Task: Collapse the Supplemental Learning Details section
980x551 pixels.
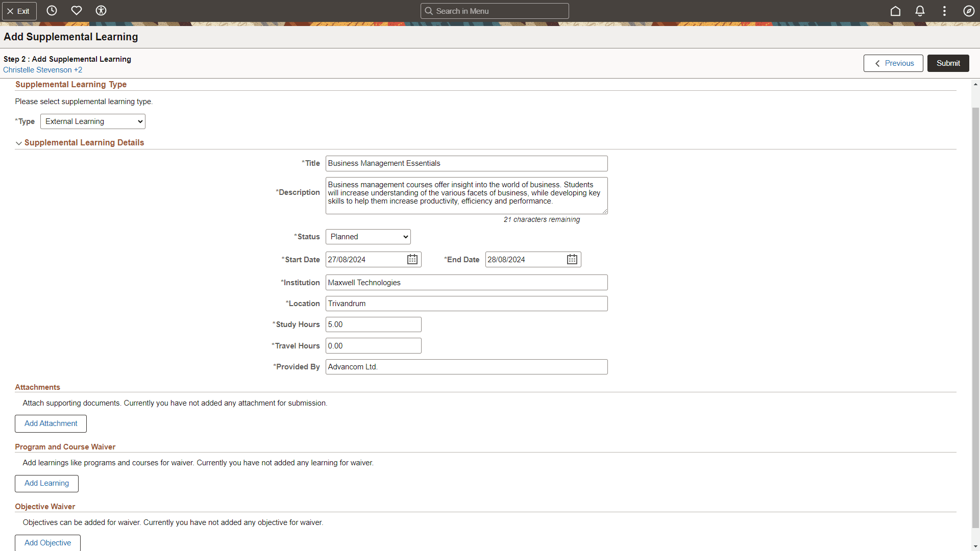Action: tap(18, 143)
